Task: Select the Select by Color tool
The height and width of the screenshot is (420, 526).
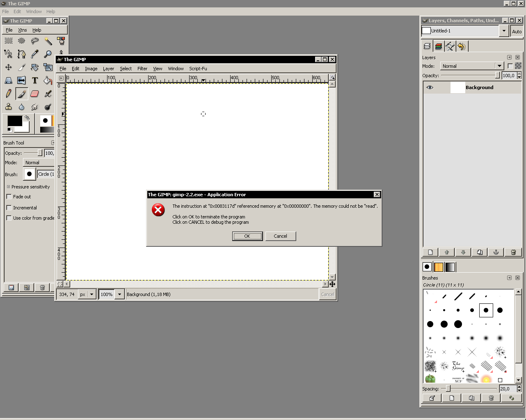Action: pyautogui.click(x=61, y=41)
